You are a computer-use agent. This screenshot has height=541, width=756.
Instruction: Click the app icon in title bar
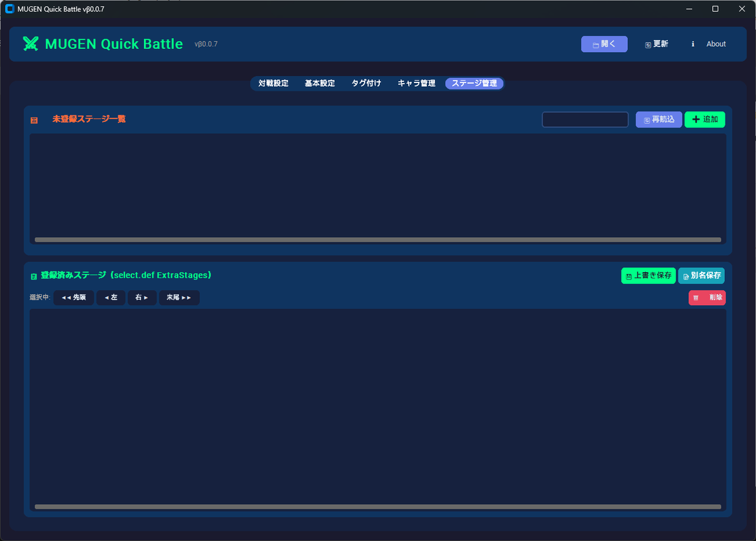9,9
